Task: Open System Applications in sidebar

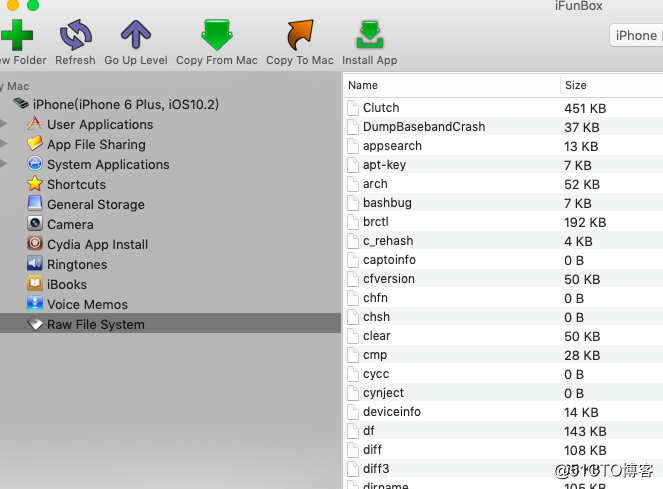Action: click(108, 165)
